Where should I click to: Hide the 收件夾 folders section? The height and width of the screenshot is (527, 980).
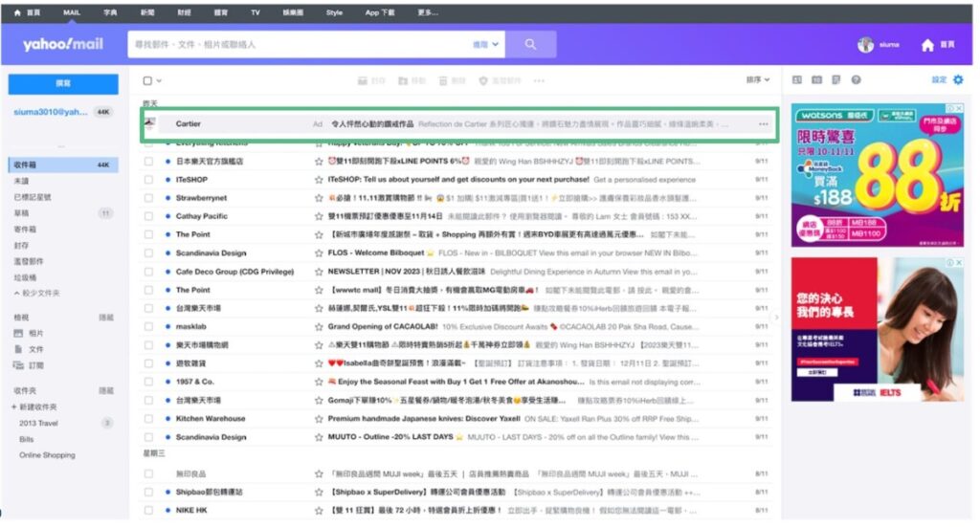coord(106,391)
